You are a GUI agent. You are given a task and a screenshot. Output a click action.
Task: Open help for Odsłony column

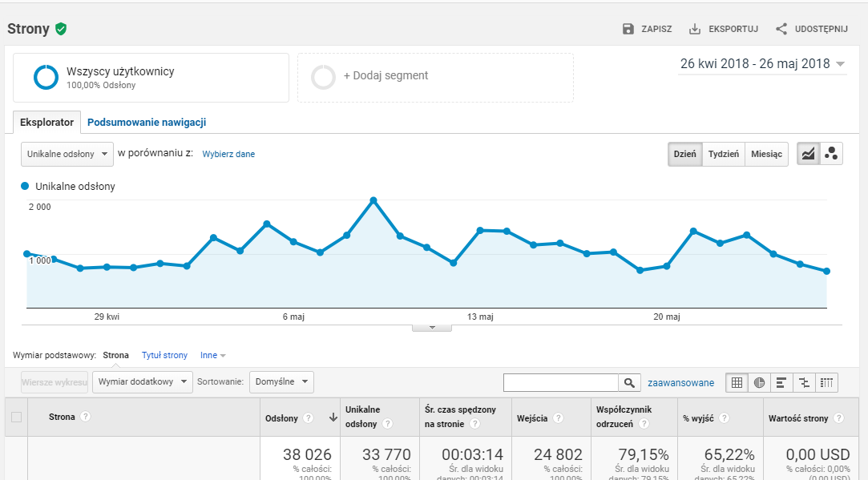pos(309,418)
